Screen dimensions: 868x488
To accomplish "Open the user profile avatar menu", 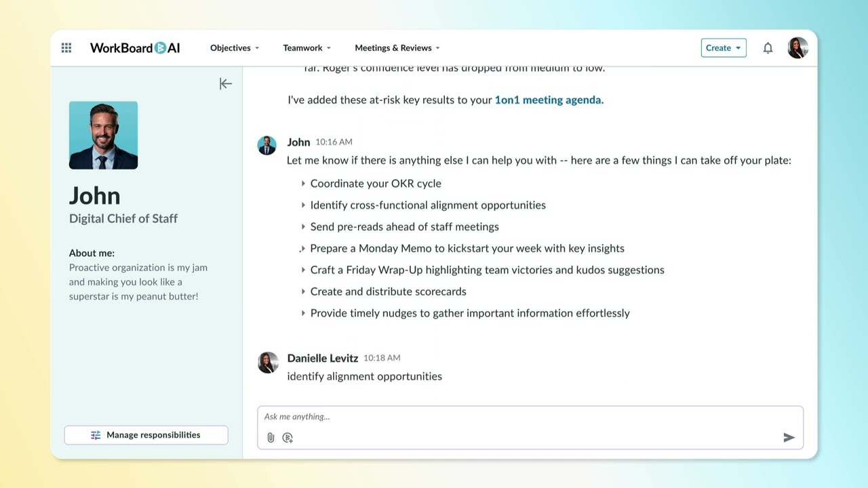I will click(x=797, y=47).
